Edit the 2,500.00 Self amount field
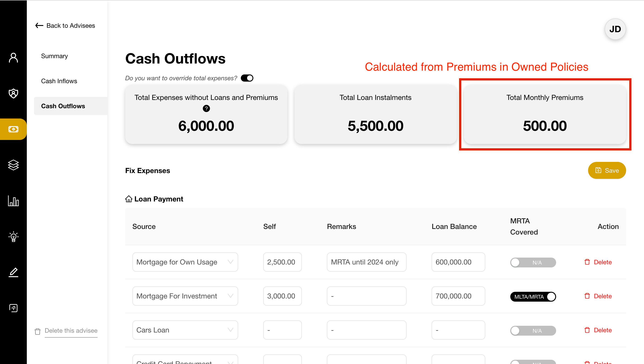644x364 pixels. click(282, 262)
